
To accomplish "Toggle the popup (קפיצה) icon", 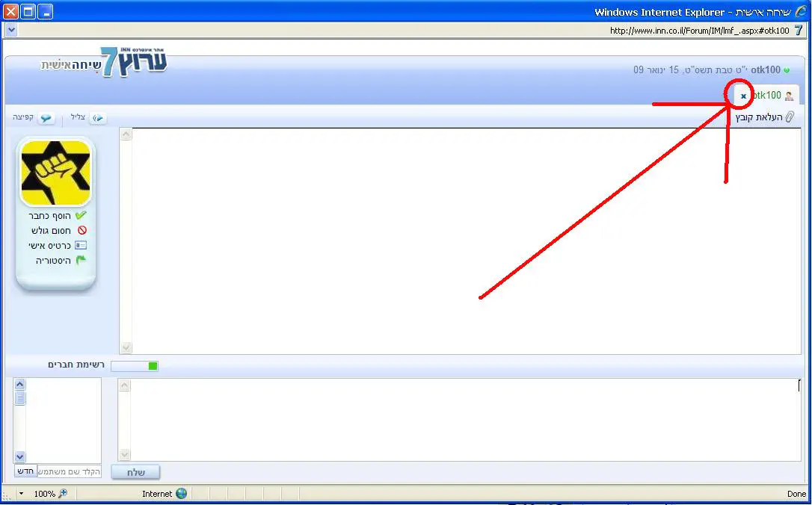I will click(x=46, y=118).
